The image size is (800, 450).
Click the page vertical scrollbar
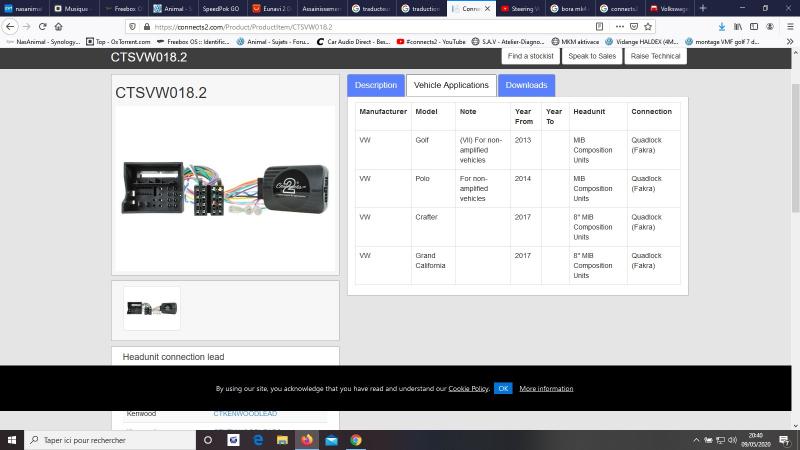pos(795,148)
